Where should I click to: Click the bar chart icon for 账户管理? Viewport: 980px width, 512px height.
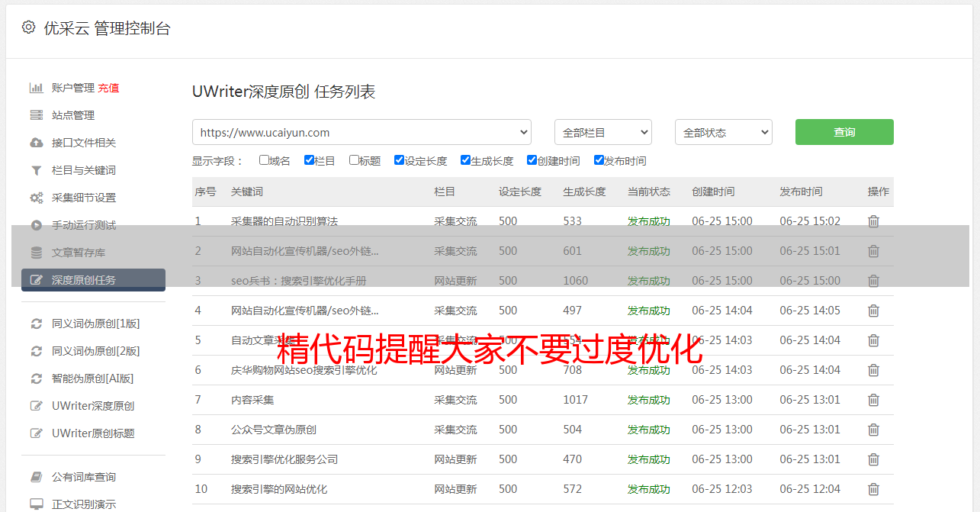coord(36,88)
